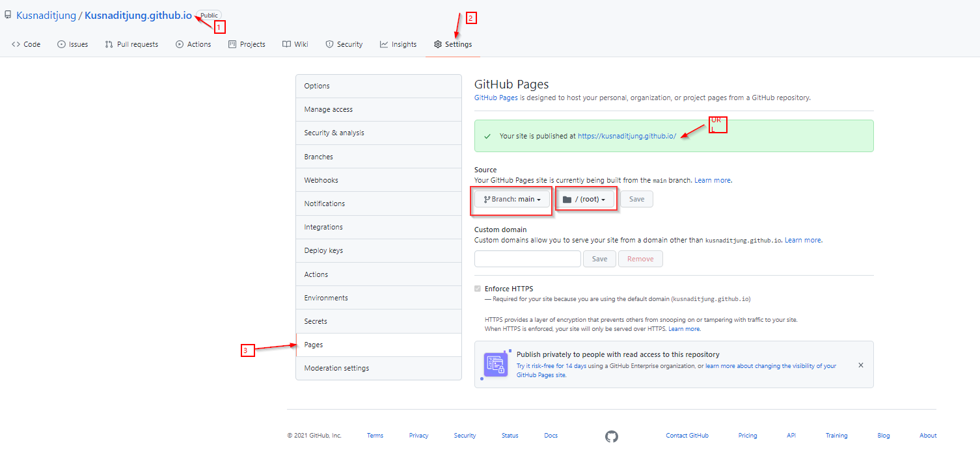Image resolution: width=980 pixels, height=474 pixels.
Task: Click Learn more under Source
Action: tap(713, 180)
